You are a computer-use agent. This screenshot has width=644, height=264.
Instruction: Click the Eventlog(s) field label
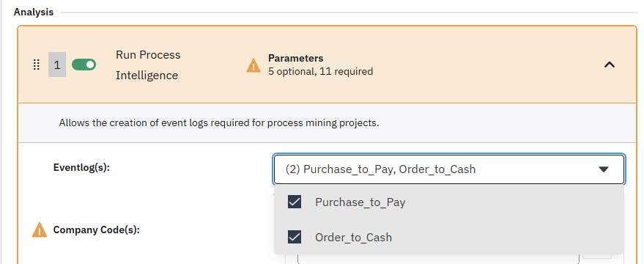pos(81,168)
